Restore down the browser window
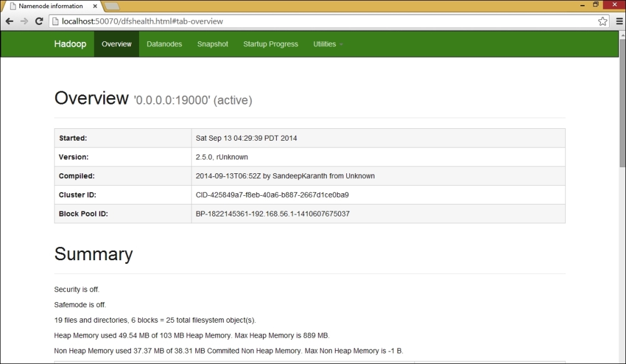Screen dimensions: 626x364 (596, 5)
